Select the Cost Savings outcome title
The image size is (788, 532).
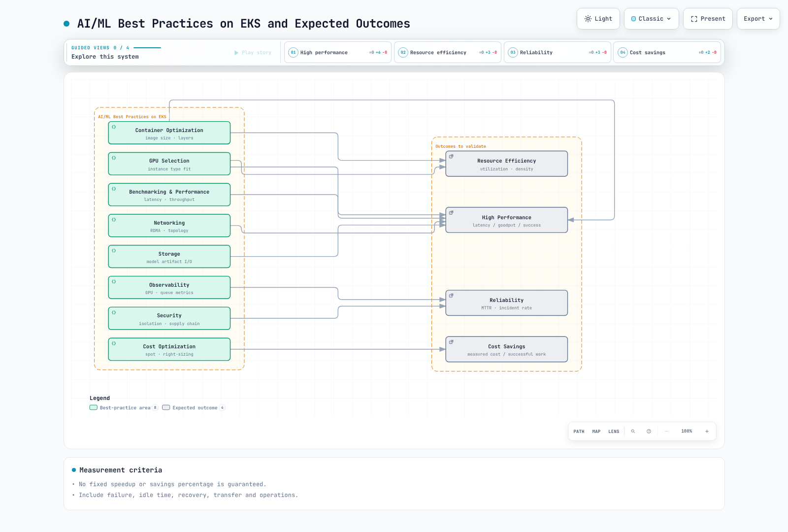click(507, 347)
